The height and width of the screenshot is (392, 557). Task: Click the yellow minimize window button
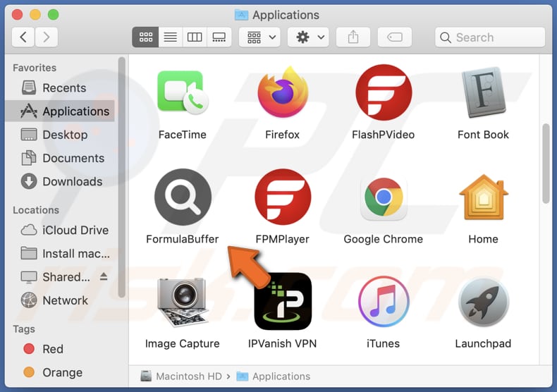pyautogui.click(x=35, y=15)
